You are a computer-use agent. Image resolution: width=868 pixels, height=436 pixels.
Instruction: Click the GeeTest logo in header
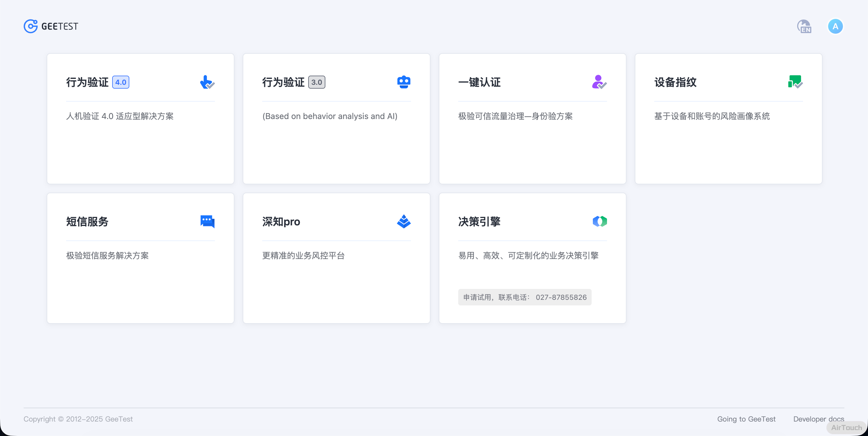(50, 26)
